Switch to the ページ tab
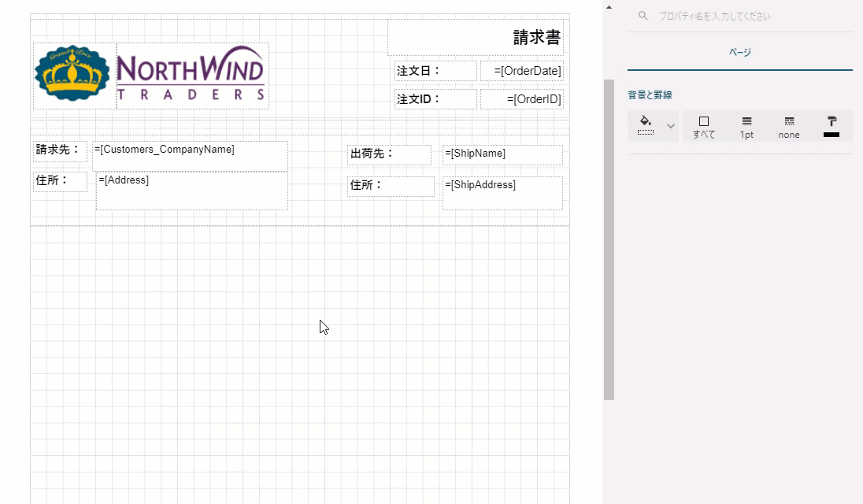The height and width of the screenshot is (504, 863). tap(739, 53)
